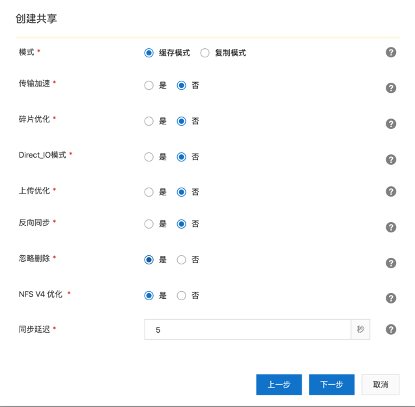Open help for 忽略删除 setting

391,263
